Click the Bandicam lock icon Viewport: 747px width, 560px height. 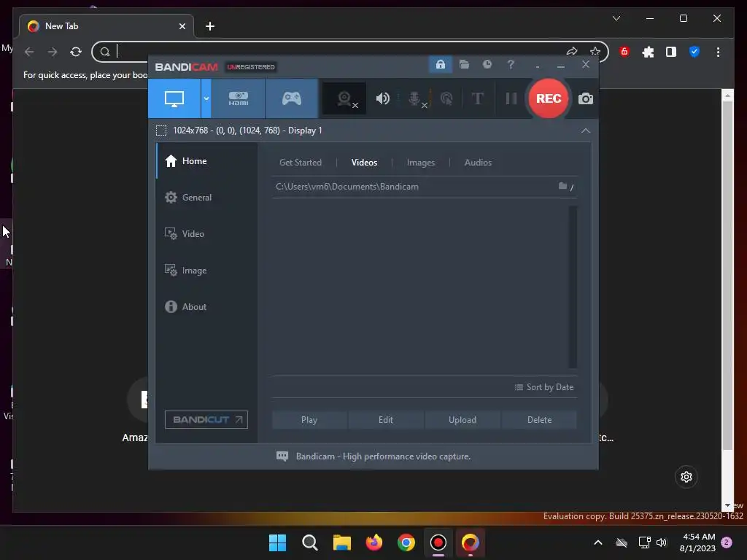coord(440,64)
